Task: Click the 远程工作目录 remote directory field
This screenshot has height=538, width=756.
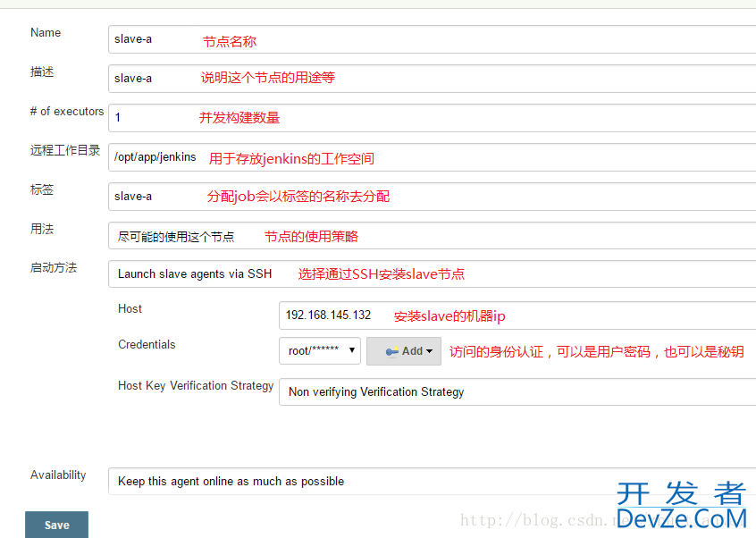Action: (432, 157)
